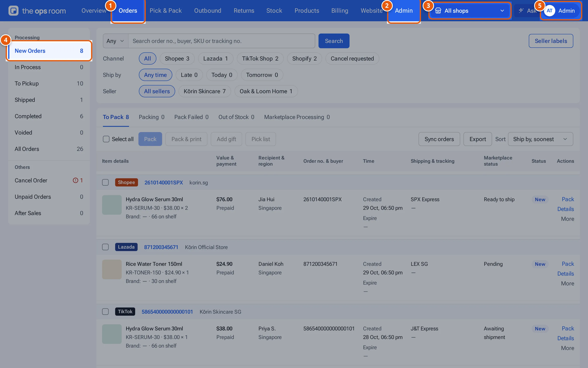Go to the Pick & Pack menu
The image size is (588, 368).
(165, 11)
